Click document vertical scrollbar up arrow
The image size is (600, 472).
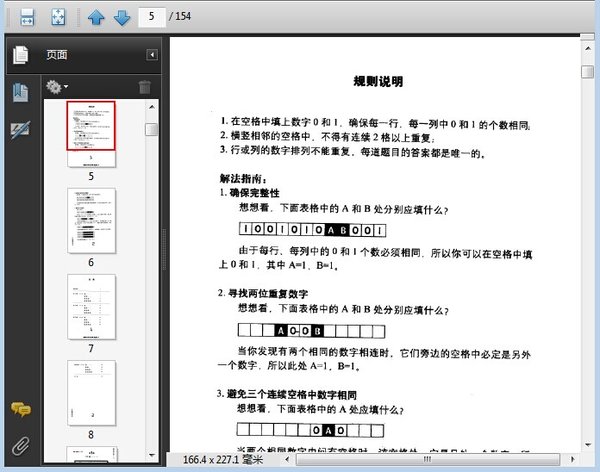coord(589,47)
